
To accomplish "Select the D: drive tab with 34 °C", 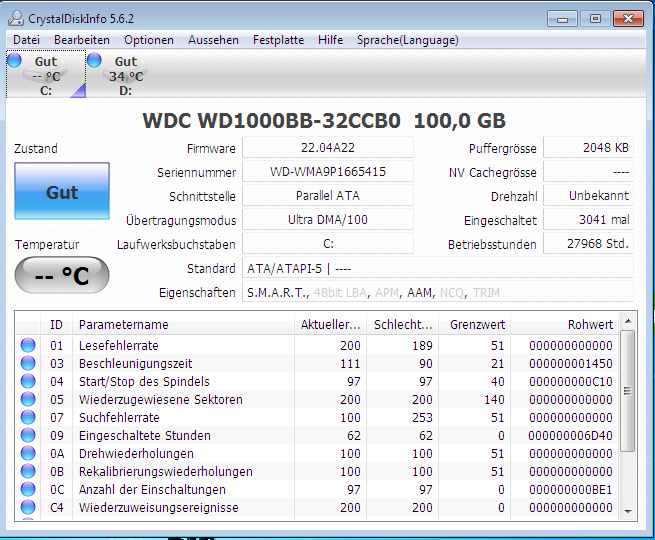I will (x=125, y=74).
